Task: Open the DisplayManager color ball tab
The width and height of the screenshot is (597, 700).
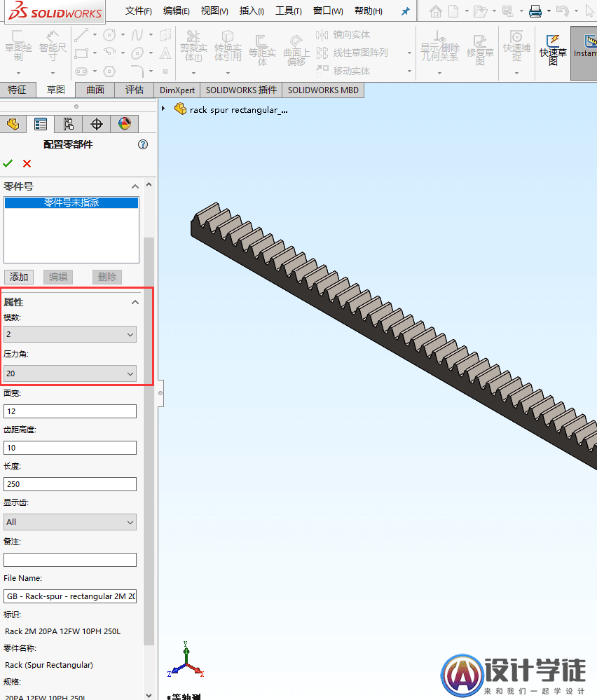Action: [125, 123]
